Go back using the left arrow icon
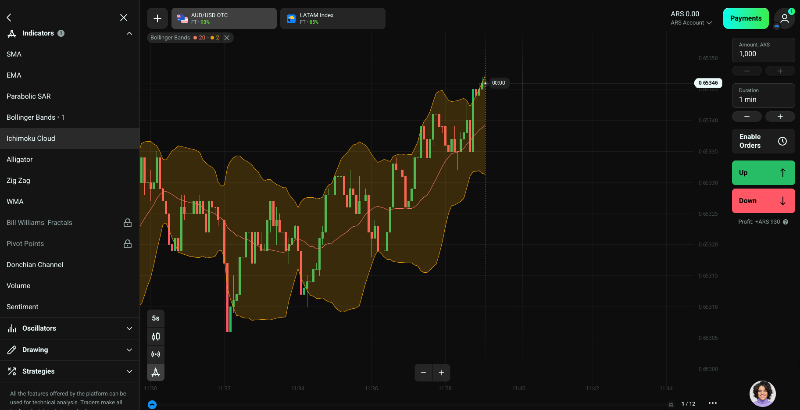 click(x=9, y=17)
